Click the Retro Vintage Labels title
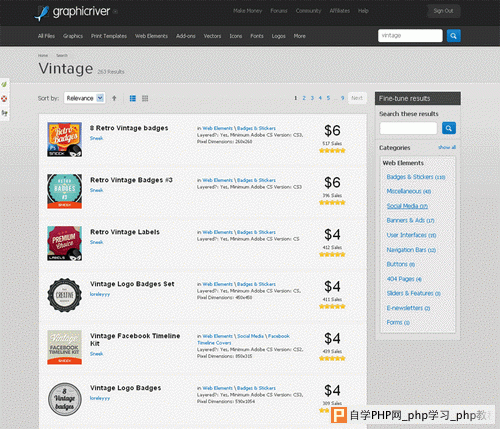Viewport: 500px width, 429px height. [125, 232]
